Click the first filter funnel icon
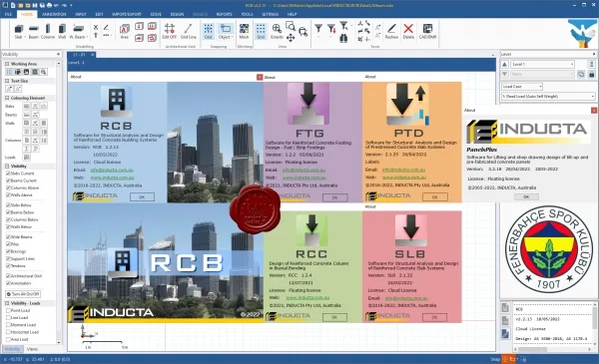 point(318,28)
